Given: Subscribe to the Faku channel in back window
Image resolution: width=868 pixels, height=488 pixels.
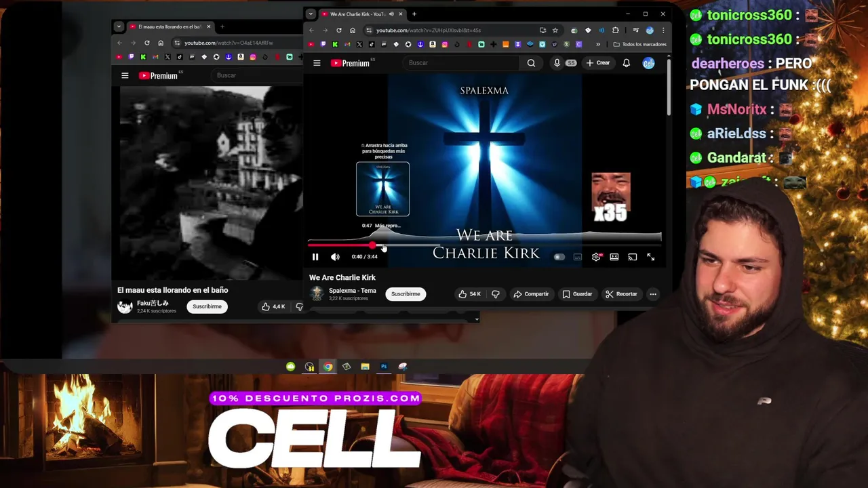Looking at the screenshot, I should (x=207, y=306).
